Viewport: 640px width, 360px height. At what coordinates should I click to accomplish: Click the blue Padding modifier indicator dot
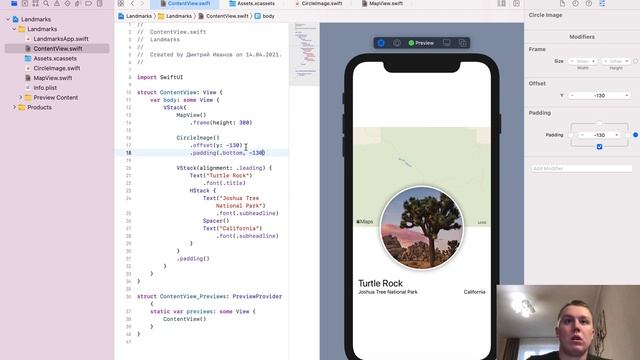(x=636, y=135)
